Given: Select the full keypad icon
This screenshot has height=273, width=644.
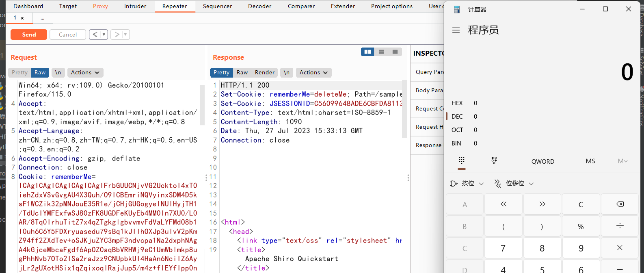Looking at the screenshot, I should [462, 160].
